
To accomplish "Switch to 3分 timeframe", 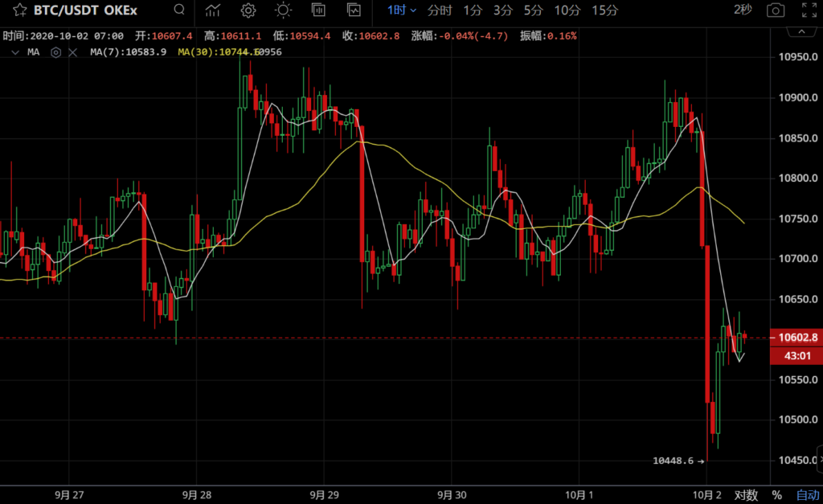I will (502, 10).
